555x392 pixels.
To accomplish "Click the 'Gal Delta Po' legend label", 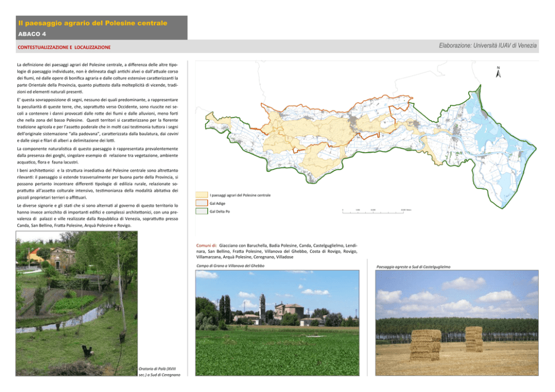I will pos(219,211).
